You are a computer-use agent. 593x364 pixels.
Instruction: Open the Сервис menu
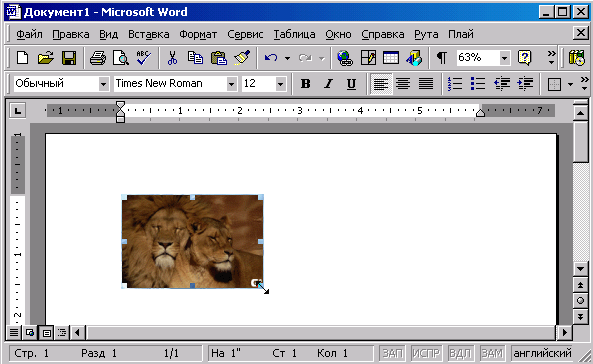(245, 34)
